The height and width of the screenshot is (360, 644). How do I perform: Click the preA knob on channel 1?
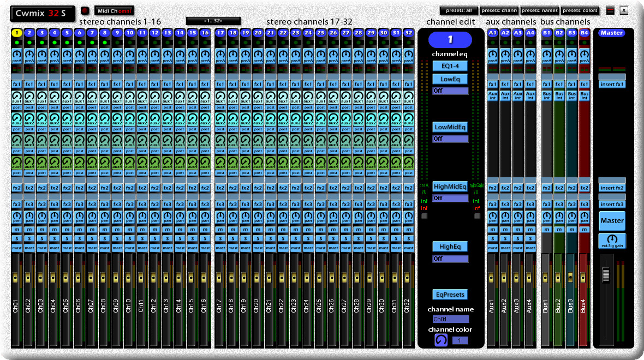coord(16,55)
